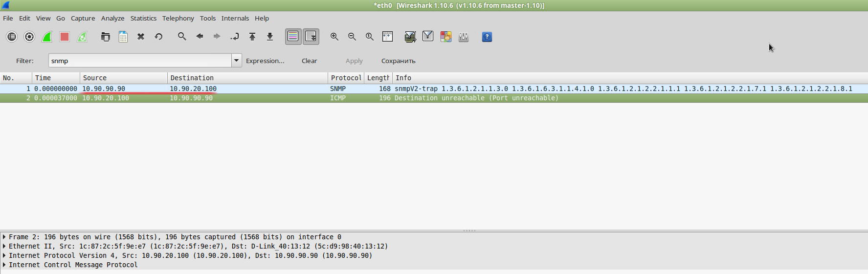The image size is (868, 274).
Task: Reset zoom to normal size
Action: (370, 37)
